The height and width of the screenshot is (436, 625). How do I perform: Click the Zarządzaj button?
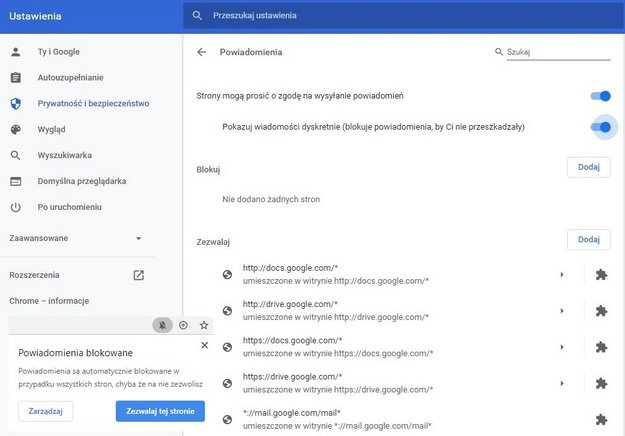[46, 411]
